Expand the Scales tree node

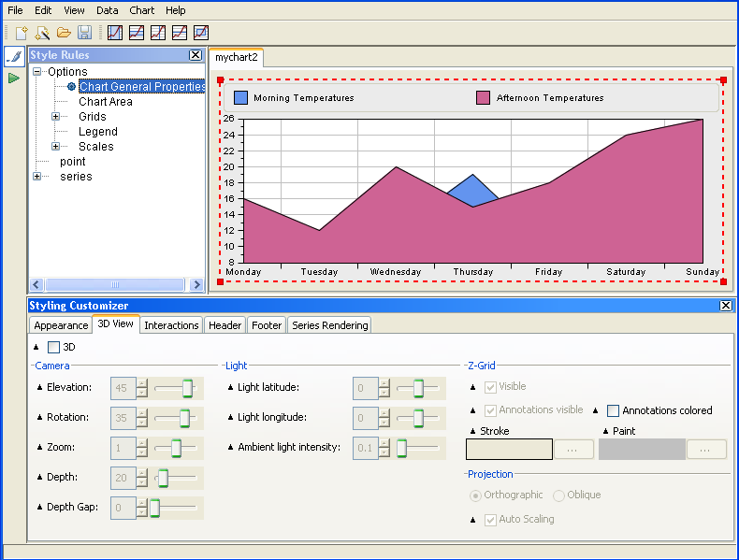point(56,147)
